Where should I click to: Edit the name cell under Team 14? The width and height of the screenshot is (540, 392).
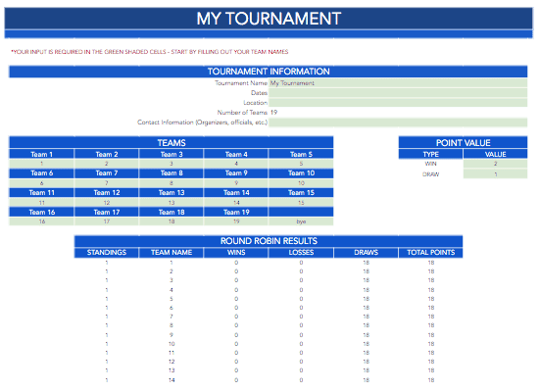tap(236, 203)
